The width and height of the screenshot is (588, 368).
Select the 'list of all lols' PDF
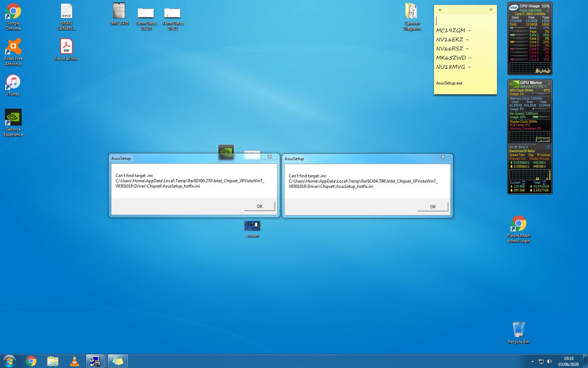(x=66, y=49)
